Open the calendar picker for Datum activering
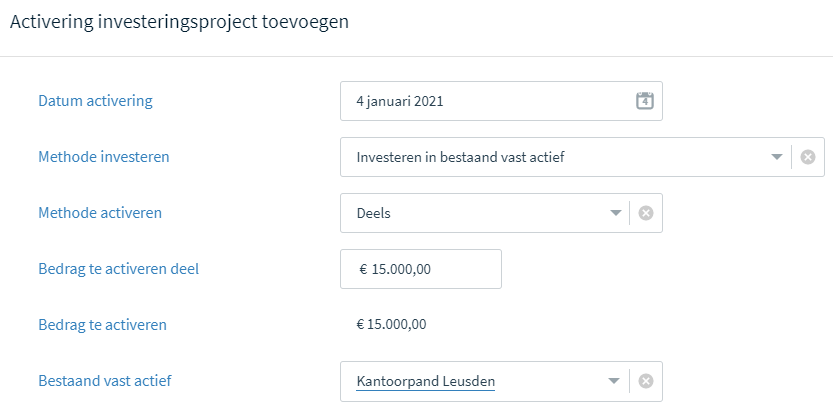 tap(644, 101)
